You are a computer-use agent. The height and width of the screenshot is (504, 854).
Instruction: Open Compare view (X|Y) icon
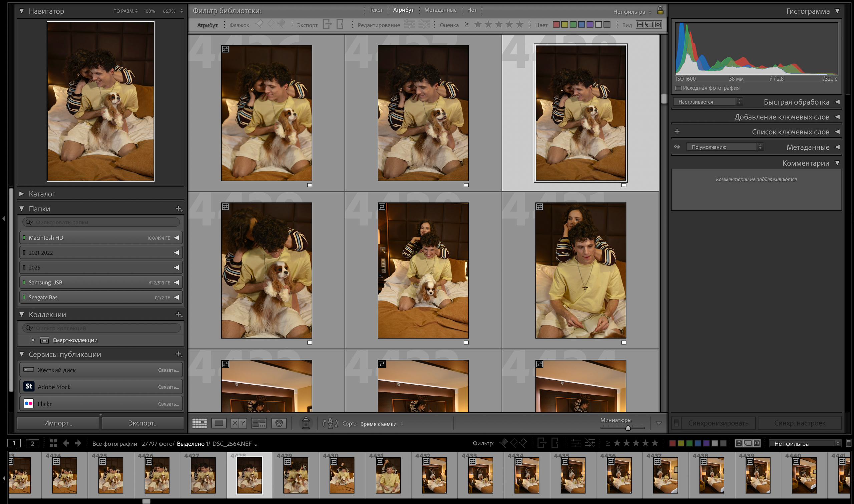(239, 423)
